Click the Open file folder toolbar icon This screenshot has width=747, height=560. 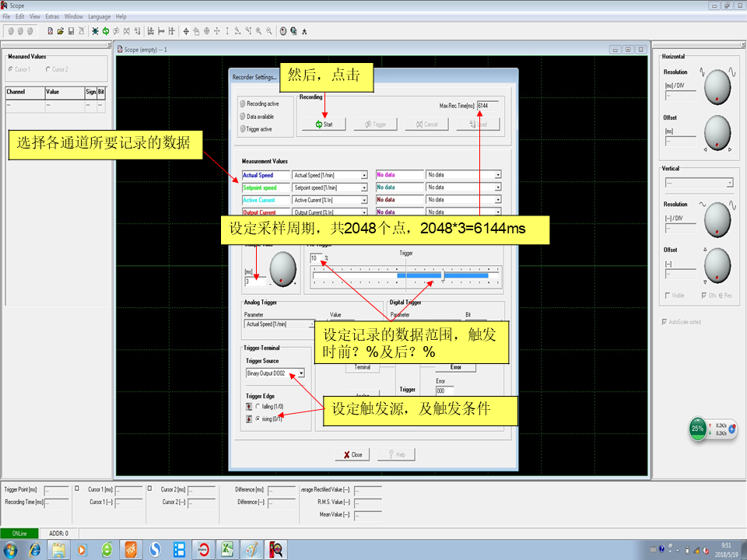(x=60, y=31)
